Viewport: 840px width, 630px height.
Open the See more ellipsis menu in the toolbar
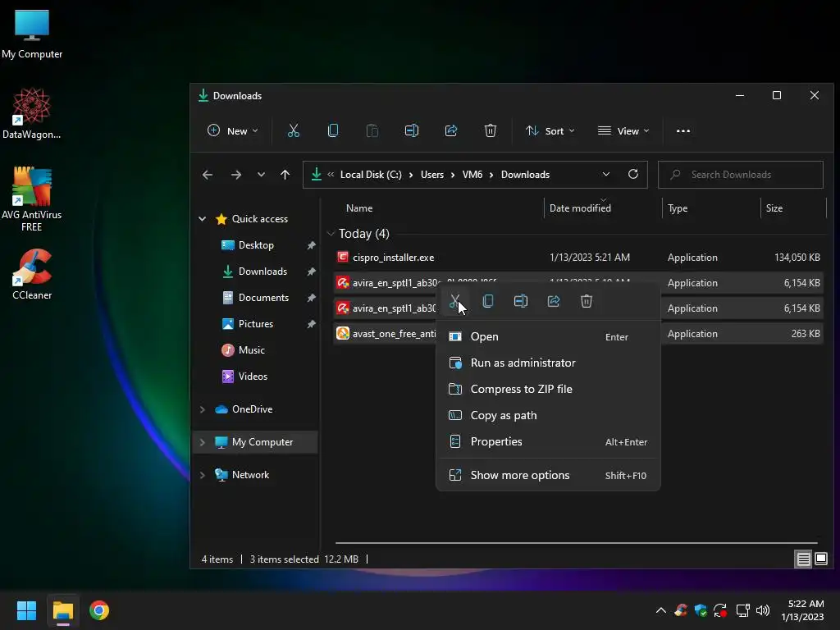tap(683, 130)
